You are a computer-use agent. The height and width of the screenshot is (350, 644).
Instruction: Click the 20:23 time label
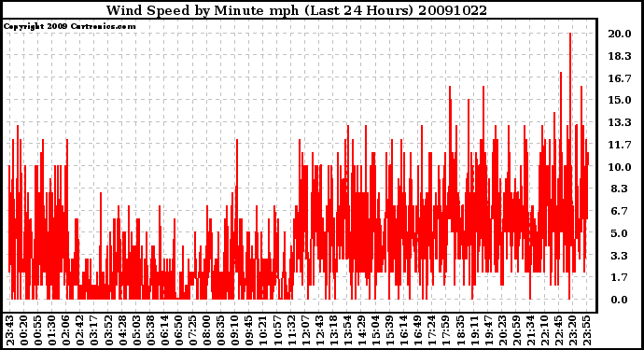point(502,330)
